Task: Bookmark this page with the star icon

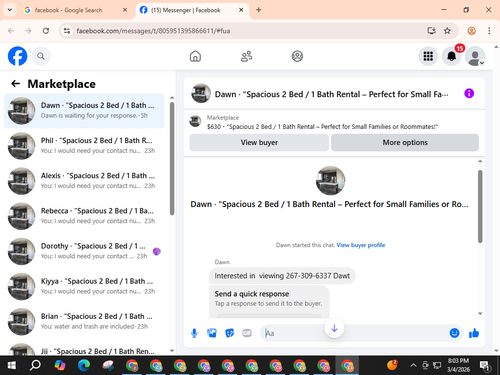Action: pyautogui.click(x=447, y=31)
